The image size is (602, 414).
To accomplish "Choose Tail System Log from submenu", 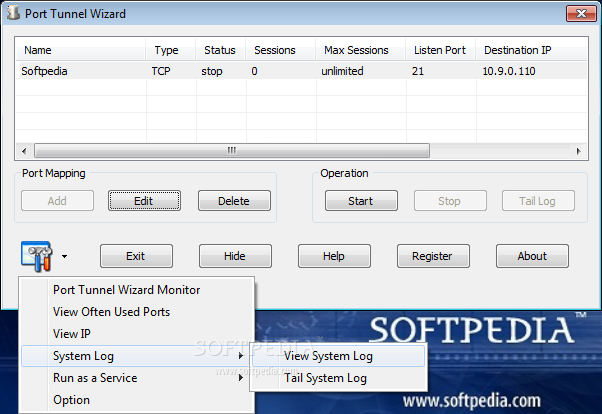I will click(x=339, y=378).
